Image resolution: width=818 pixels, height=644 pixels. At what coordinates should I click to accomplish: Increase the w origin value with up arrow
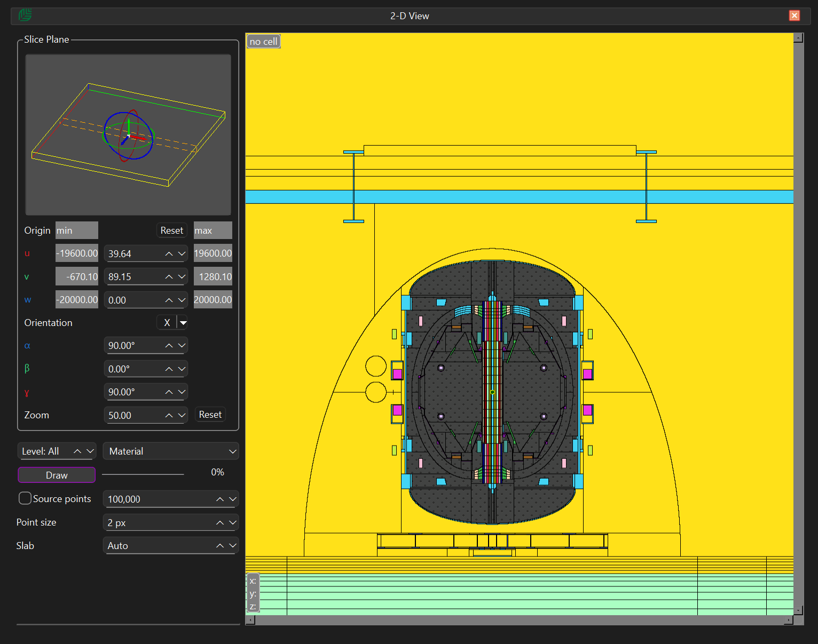(x=169, y=300)
